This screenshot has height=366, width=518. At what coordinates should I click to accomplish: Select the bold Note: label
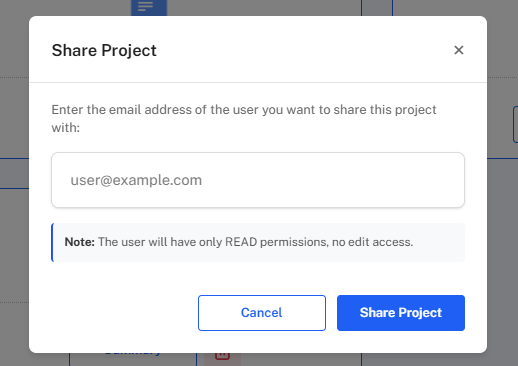pos(80,242)
